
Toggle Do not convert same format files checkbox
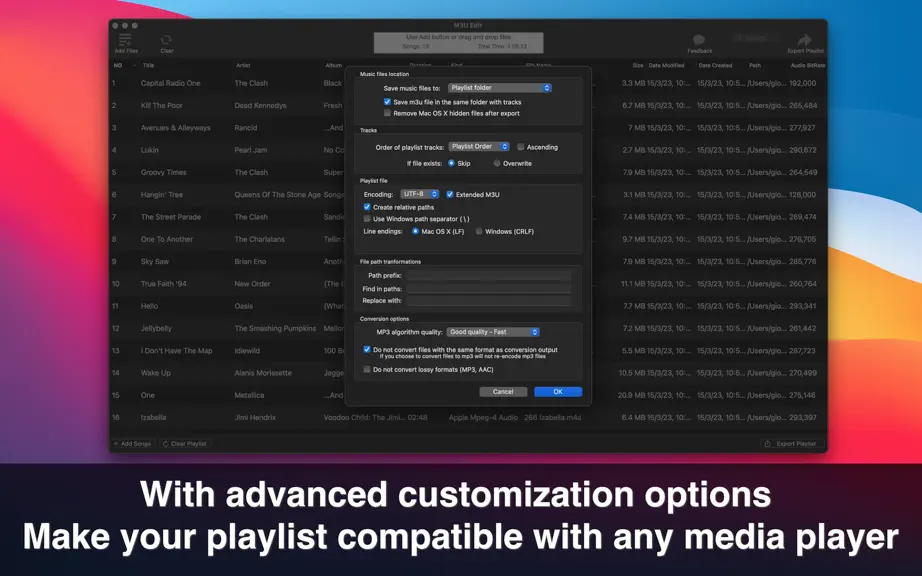point(367,349)
